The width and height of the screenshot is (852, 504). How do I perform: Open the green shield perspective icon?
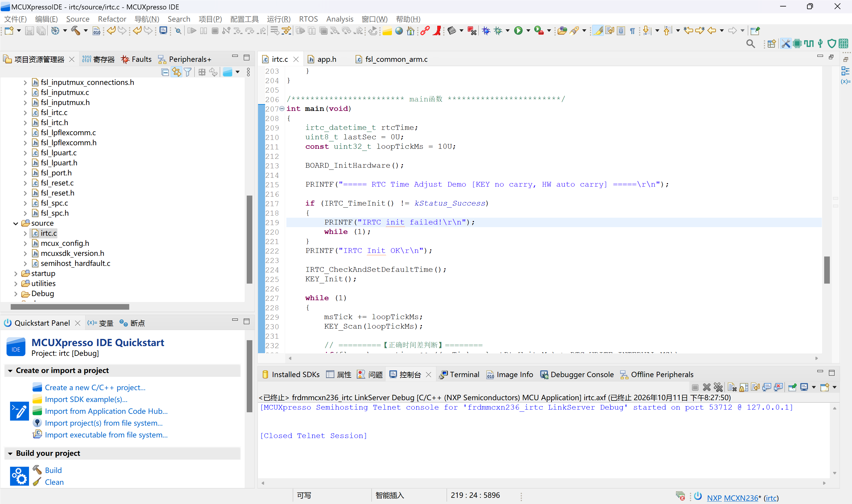[x=831, y=43]
